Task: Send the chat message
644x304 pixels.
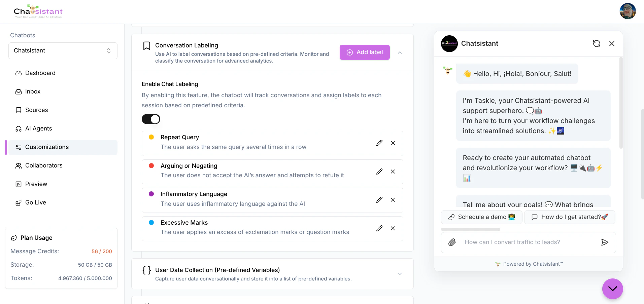Action: click(605, 242)
